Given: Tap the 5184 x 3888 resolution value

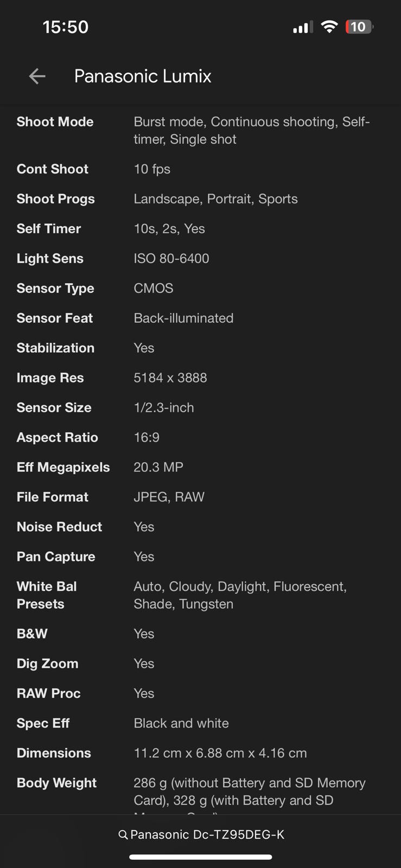Looking at the screenshot, I should [x=170, y=378].
